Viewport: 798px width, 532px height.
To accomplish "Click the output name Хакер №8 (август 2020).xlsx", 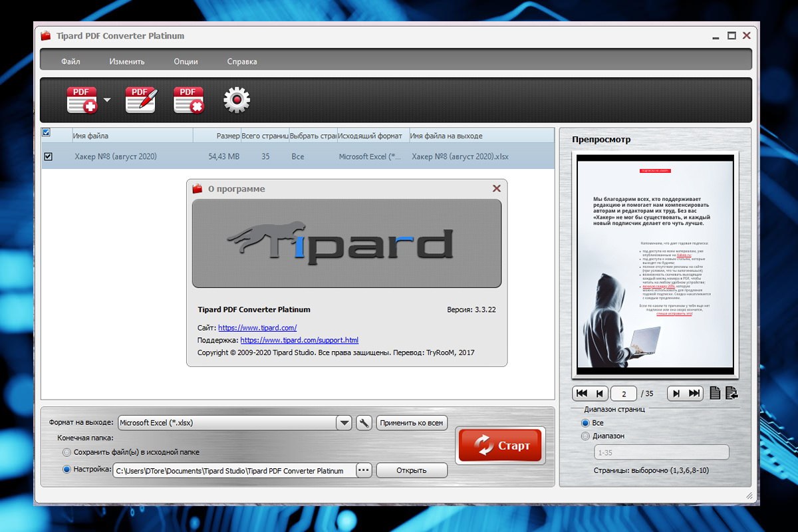I will (x=460, y=157).
